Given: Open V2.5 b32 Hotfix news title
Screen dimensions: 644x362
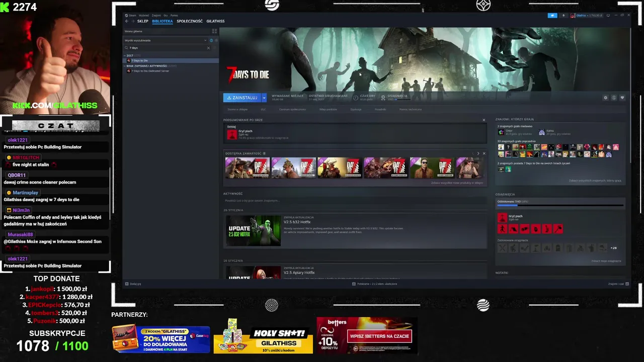Looking at the screenshot, I should (297, 222).
